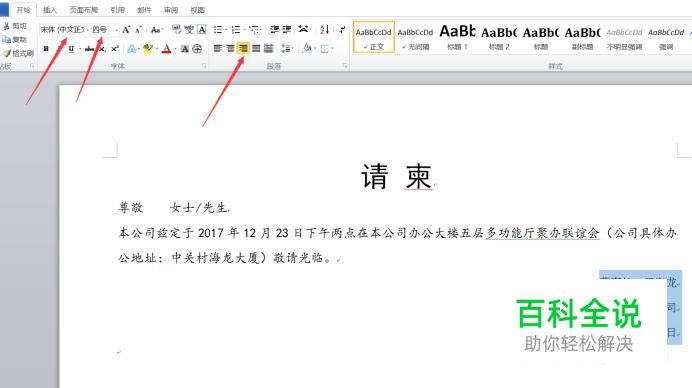Click the Copy (复制) button
This screenshot has height=388, width=692.
point(15,40)
